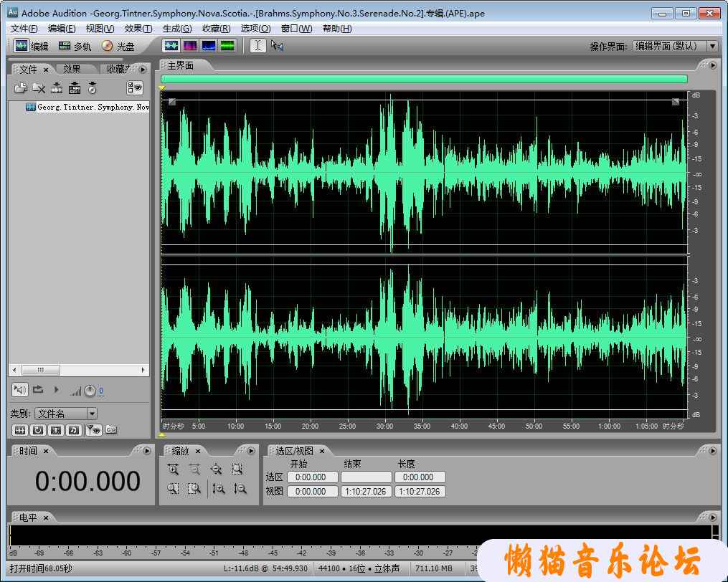
Task: Open main panel options arrow menu
Action: 713,65
